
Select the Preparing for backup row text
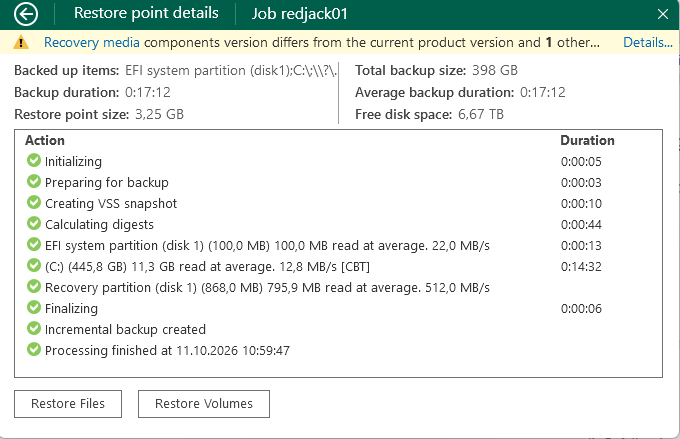tap(107, 183)
